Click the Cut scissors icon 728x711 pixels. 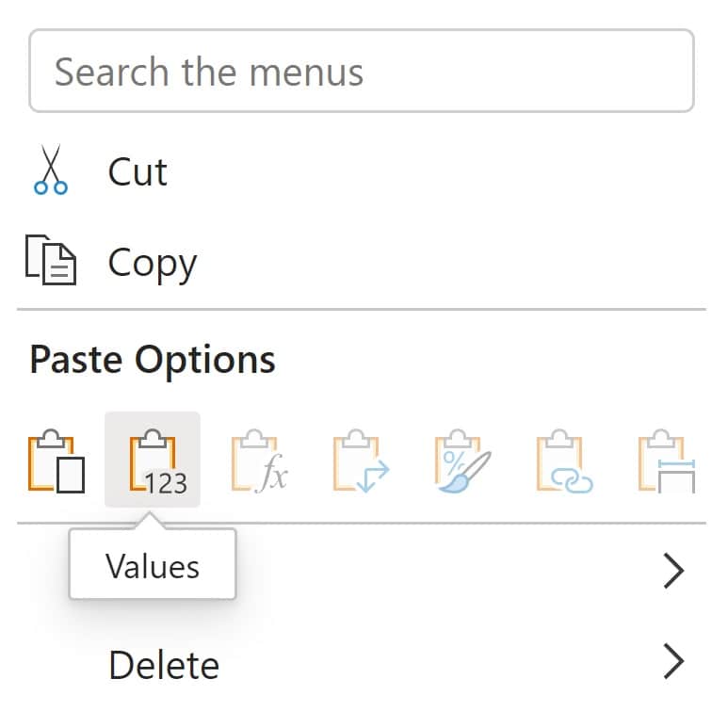click(50, 170)
